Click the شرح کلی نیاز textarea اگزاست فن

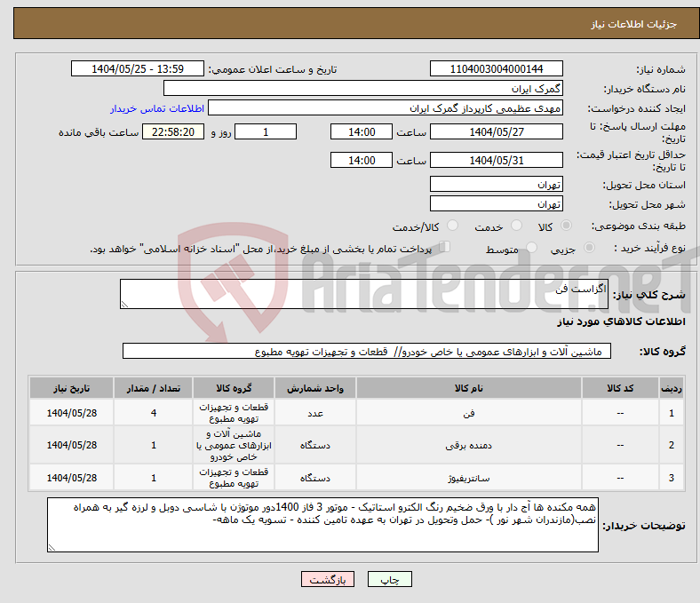(x=364, y=294)
